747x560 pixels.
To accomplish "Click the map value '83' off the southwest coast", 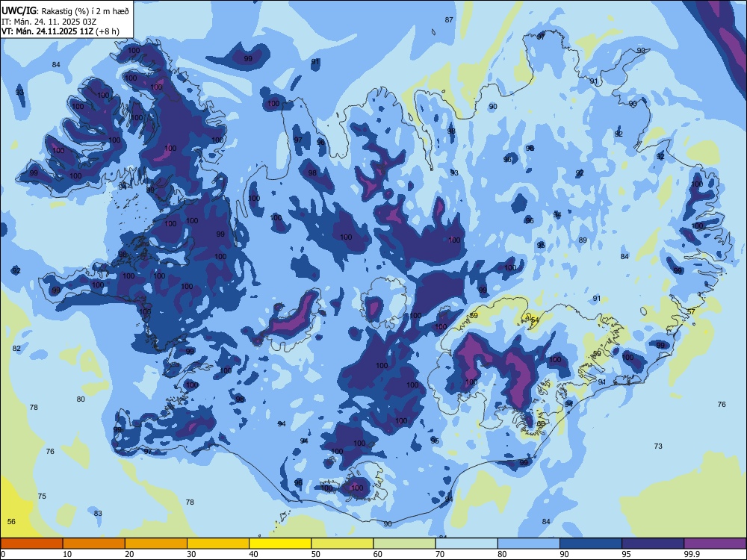I will (98, 514).
